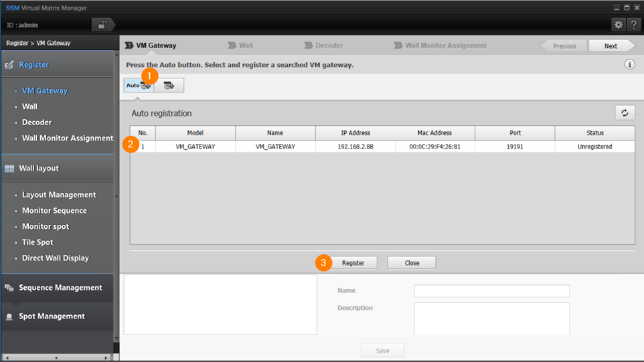644x362 pixels.
Task: Open Layout Management
Action: pos(59,195)
